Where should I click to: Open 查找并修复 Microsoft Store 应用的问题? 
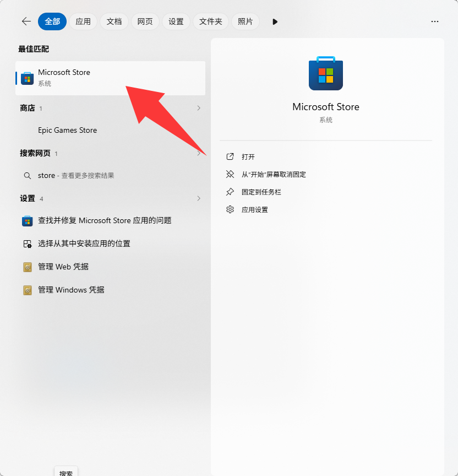tap(105, 220)
